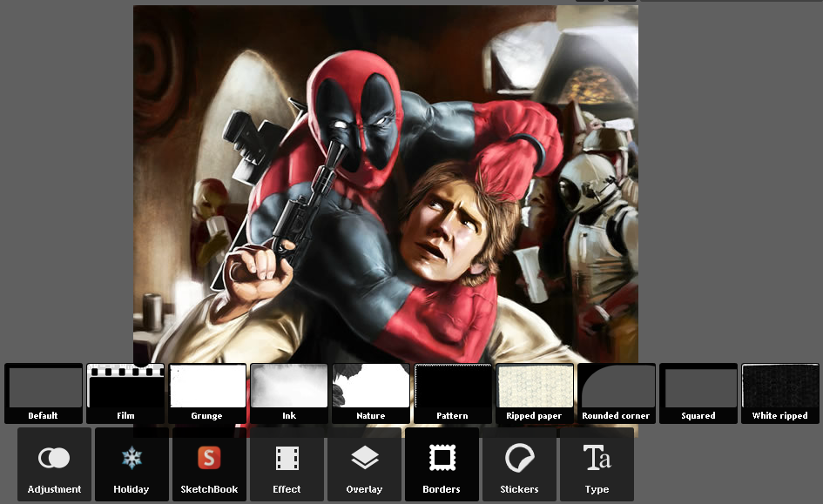Viewport: 823px width, 504px height.
Task: Select the Ink border set
Action: pyautogui.click(x=289, y=393)
